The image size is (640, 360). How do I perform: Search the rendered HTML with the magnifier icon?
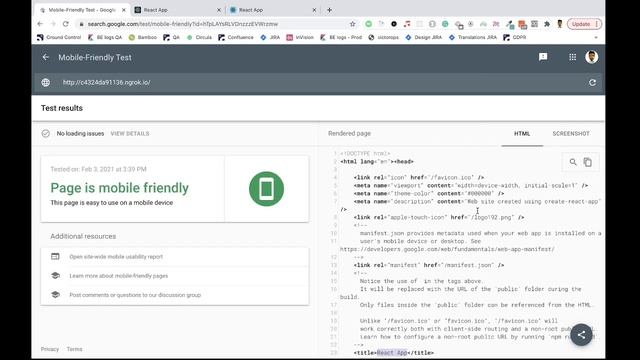(x=573, y=162)
